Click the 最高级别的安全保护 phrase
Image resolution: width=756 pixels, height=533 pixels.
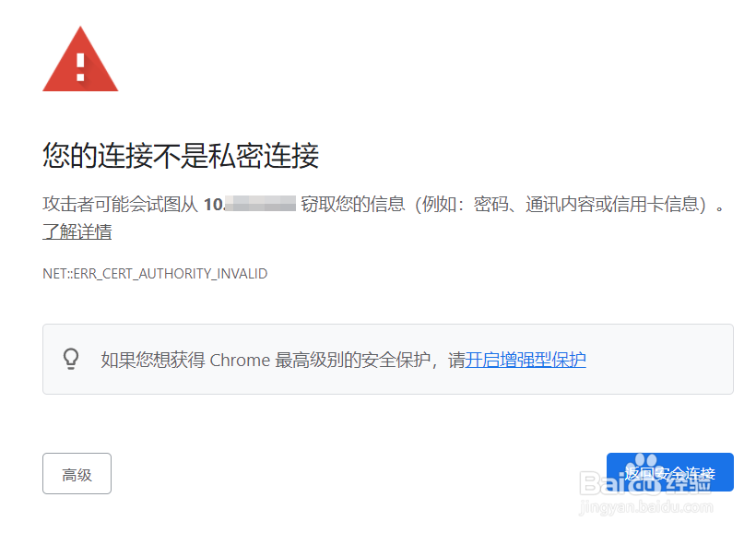click(x=352, y=361)
